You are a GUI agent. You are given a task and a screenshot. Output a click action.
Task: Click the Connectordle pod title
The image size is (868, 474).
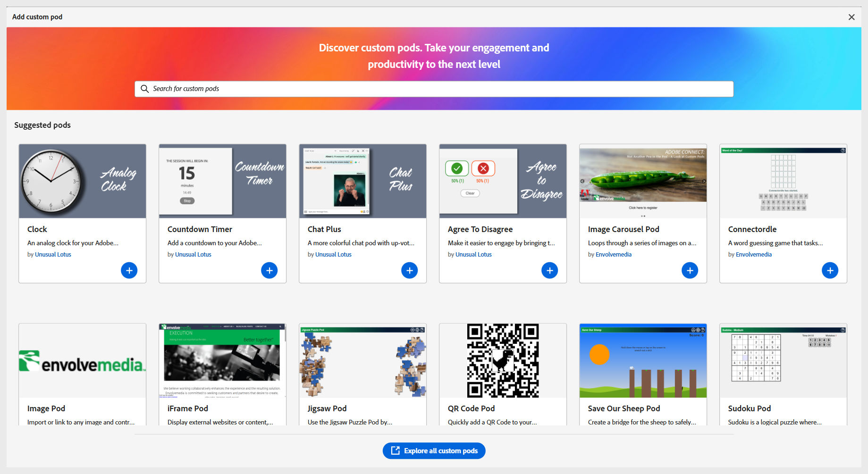[752, 229]
